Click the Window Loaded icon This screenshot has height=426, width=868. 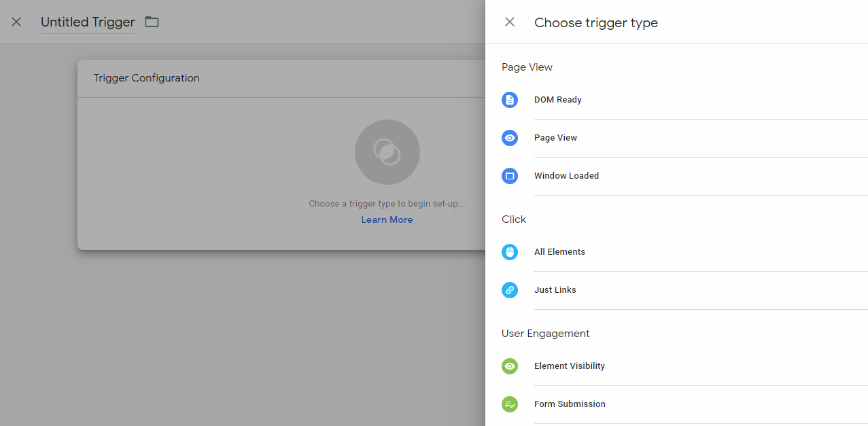point(510,176)
